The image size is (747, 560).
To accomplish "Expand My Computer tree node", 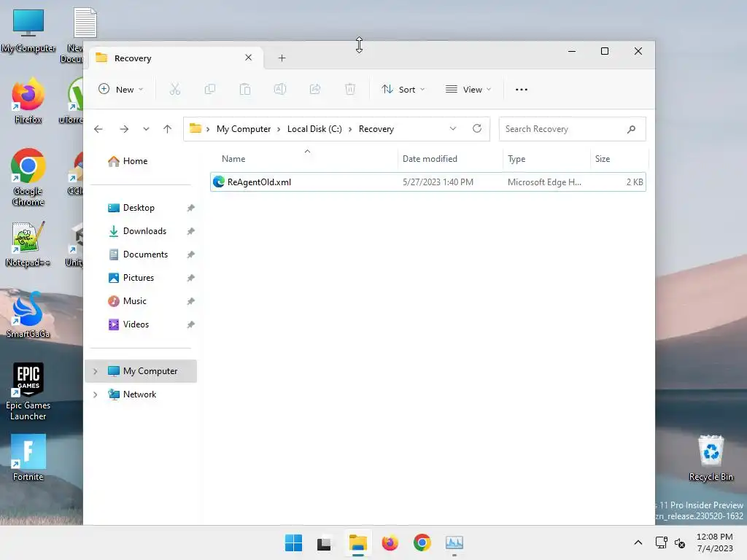I will pyautogui.click(x=96, y=371).
